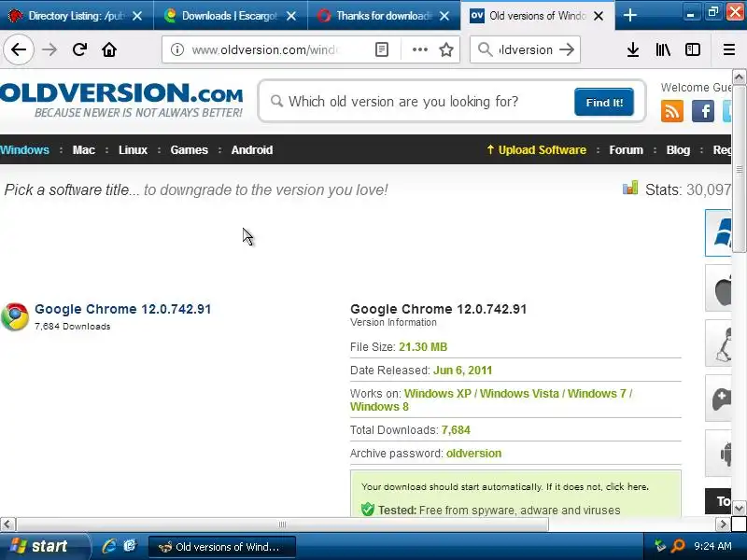The image size is (747, 560).
Task: Click the taskbar clock 9:24 AM
Action: [x=712, y=546]
